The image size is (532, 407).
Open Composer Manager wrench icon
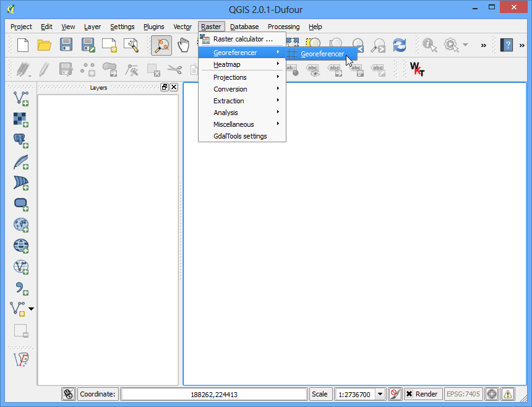(131, 45)
